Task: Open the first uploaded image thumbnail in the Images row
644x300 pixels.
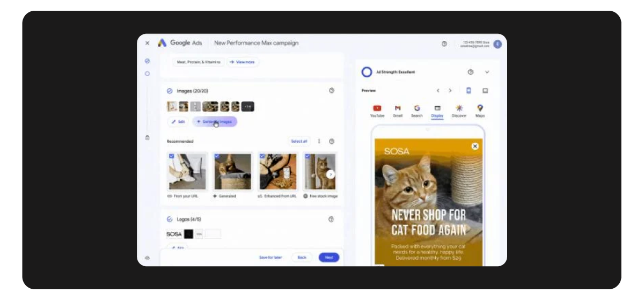Action: 172,107
